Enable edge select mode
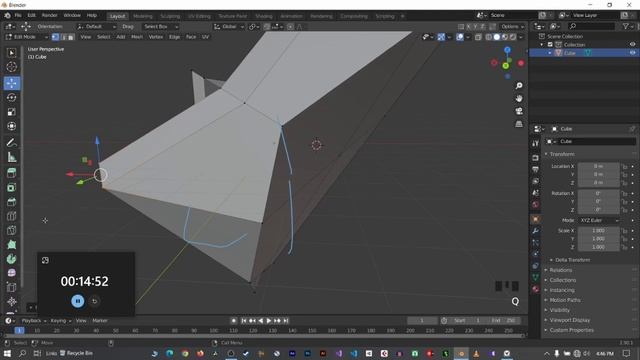The width and height of the screenshot is (640, 360). [x=63, y=37]
